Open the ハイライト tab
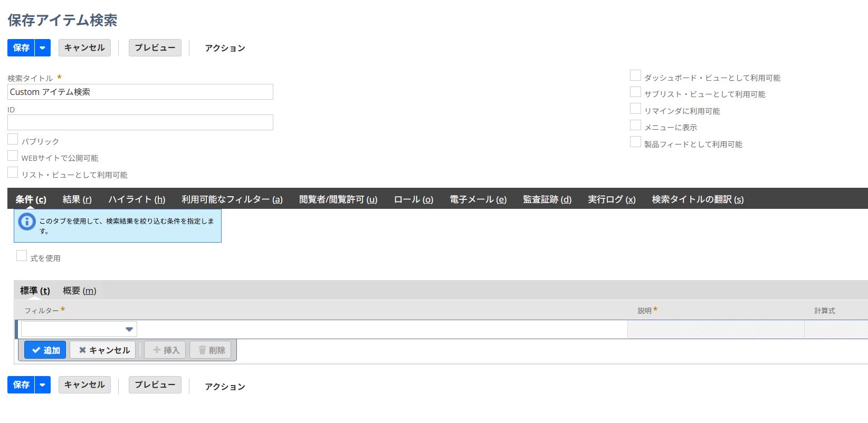The image size is (868, 423). click(x=137, y=199)
